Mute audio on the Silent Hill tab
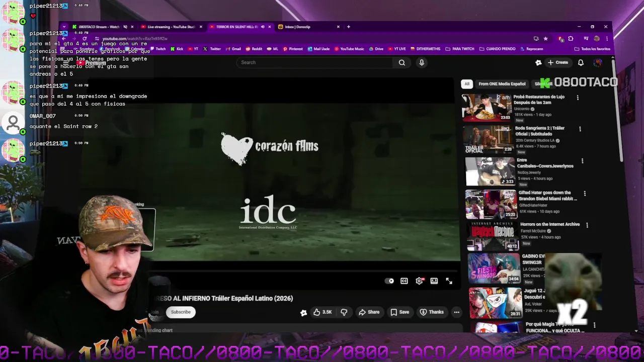This screenshot has height=362, width=644. click(262, 27)
